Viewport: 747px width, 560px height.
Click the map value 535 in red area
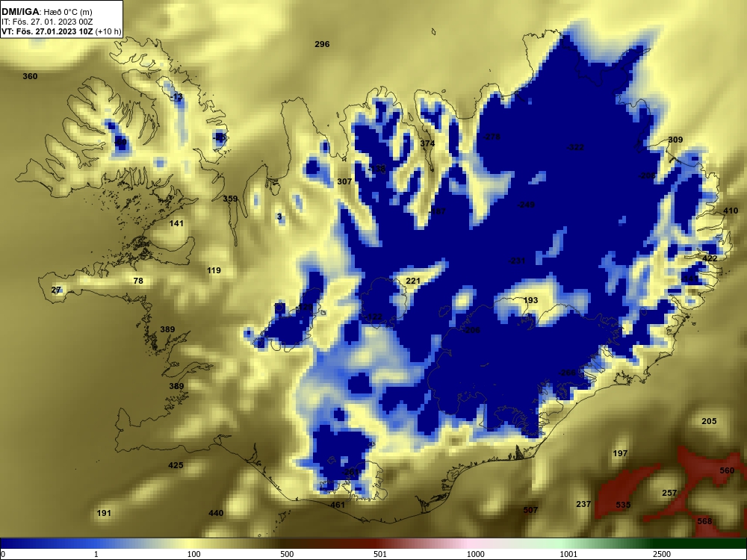click(x=623, y=505)
